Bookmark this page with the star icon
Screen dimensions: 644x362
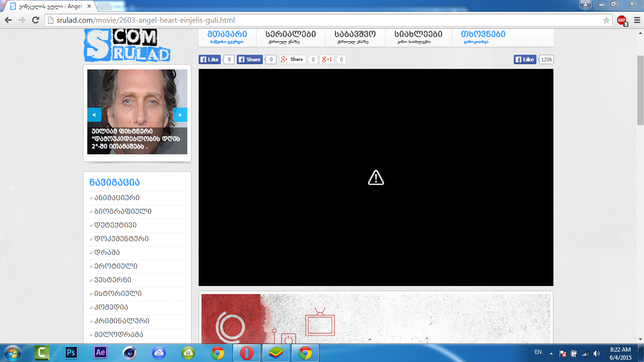pos(606,20)
